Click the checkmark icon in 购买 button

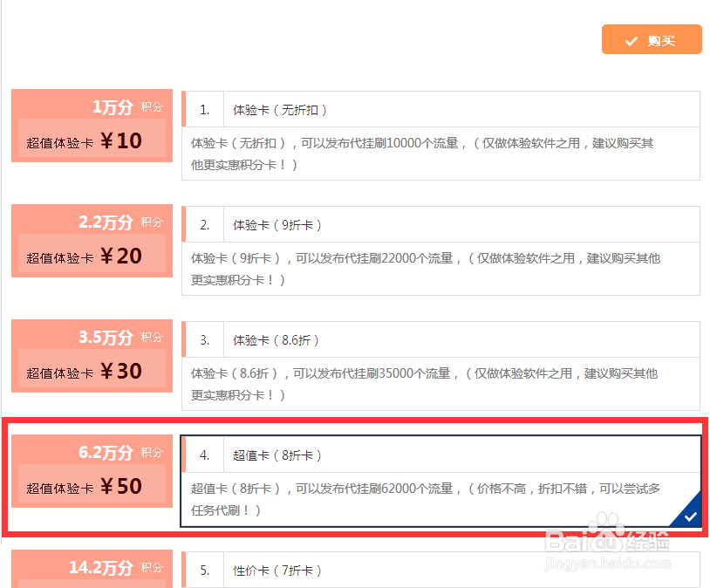click(x=631, y=41)
